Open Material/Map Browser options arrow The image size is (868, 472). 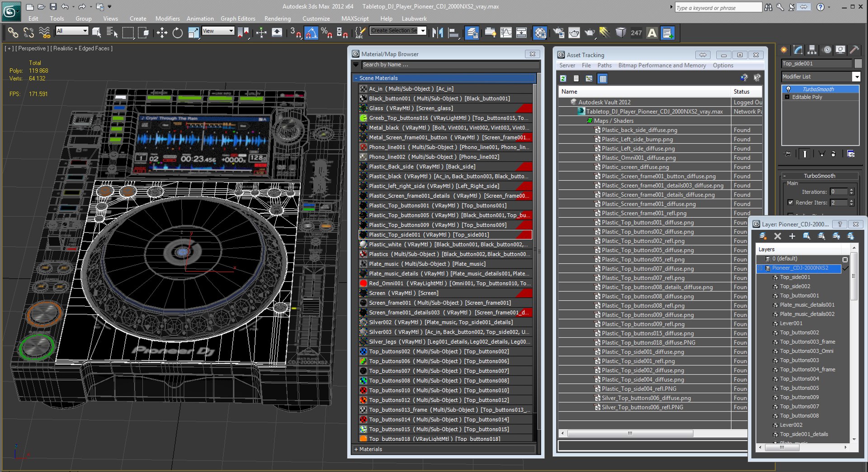coord(356,65)
